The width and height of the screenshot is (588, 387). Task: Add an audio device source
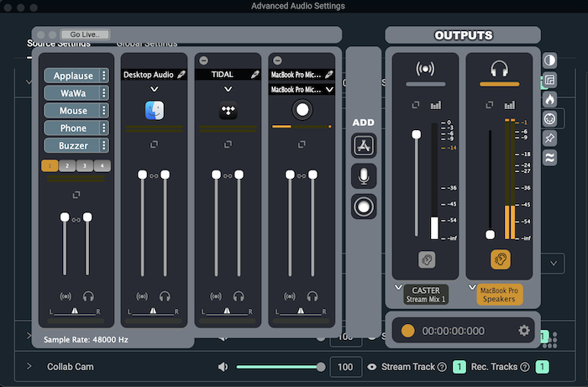pos(364,207)
